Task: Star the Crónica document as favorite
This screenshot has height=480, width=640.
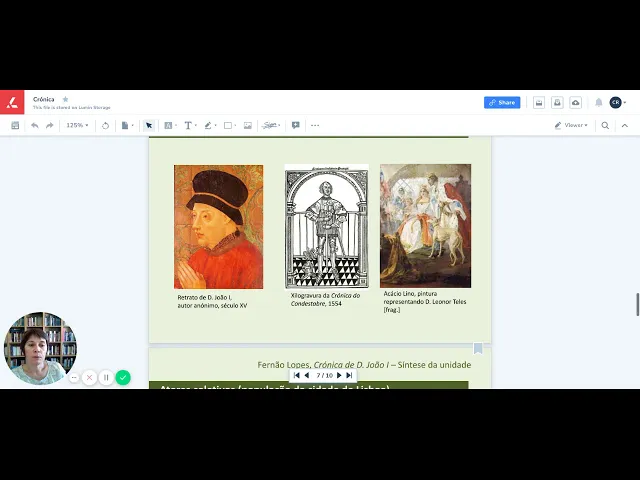Action: coord(65,99)
